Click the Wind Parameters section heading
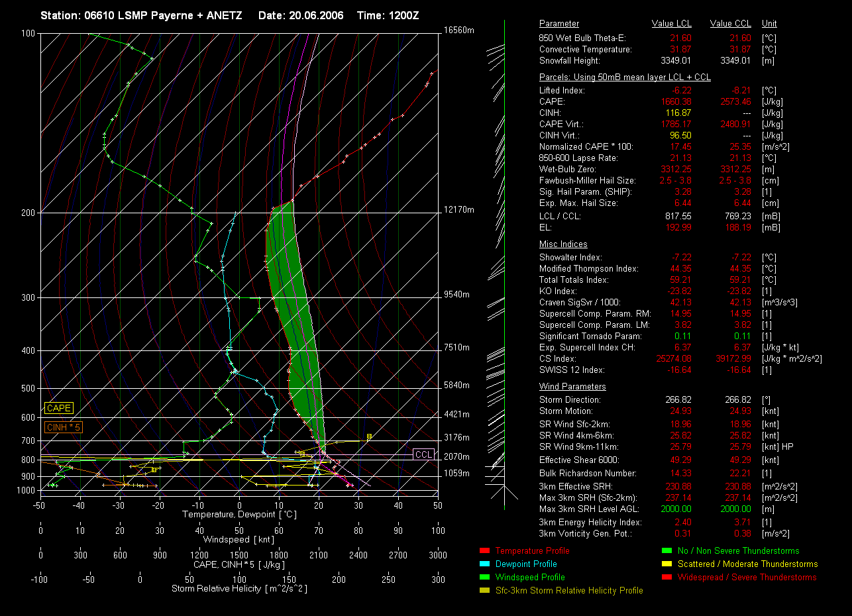This screenshot has height=616, width=852. [572, 387]
